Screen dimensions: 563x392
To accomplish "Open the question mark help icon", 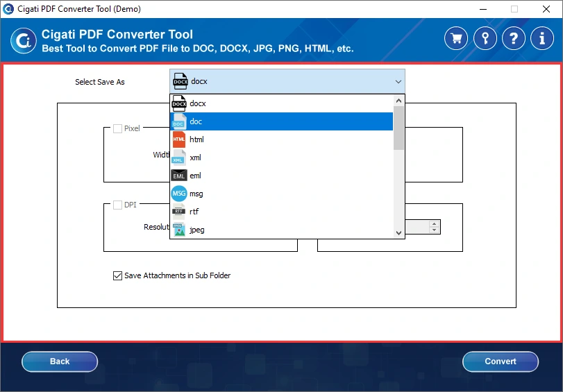I will click(514, 38).
